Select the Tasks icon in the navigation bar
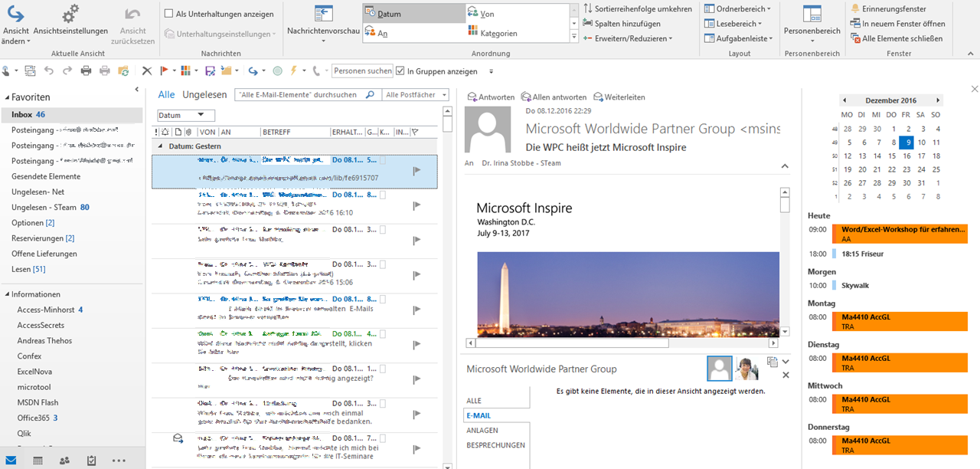 [x=91, y=461]
